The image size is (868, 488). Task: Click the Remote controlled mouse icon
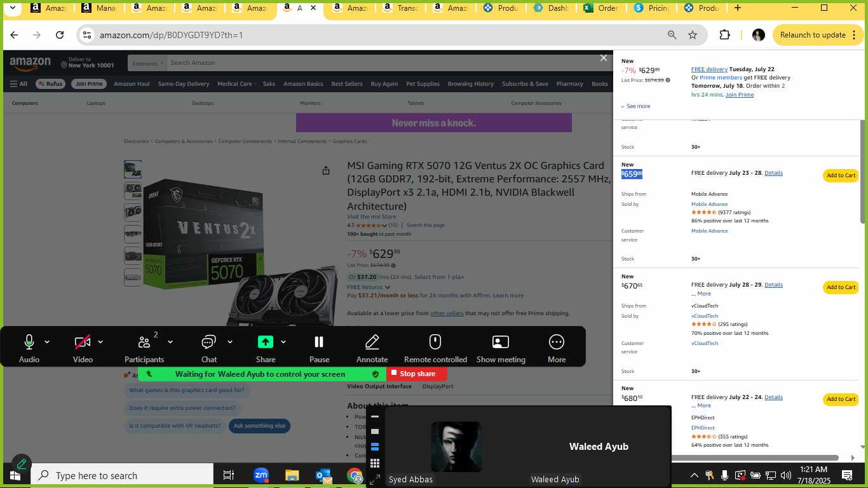pyautogui.click(x=435, y=342)
